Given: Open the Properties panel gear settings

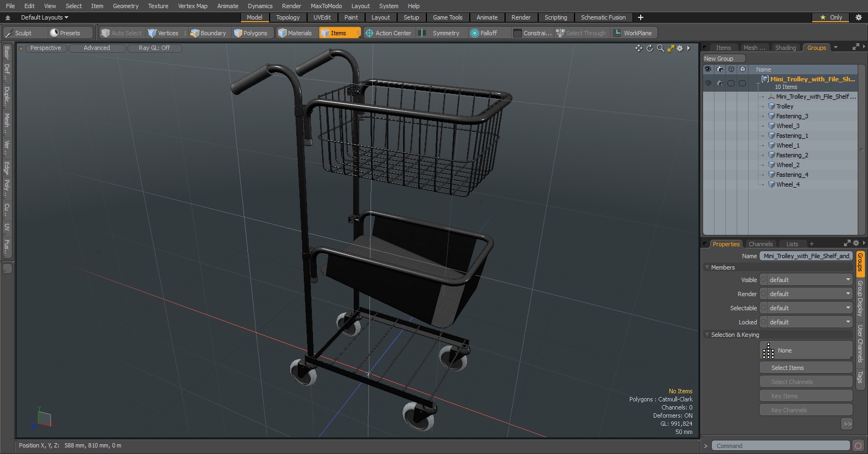Looking at the screenshot, I should 856,244.
